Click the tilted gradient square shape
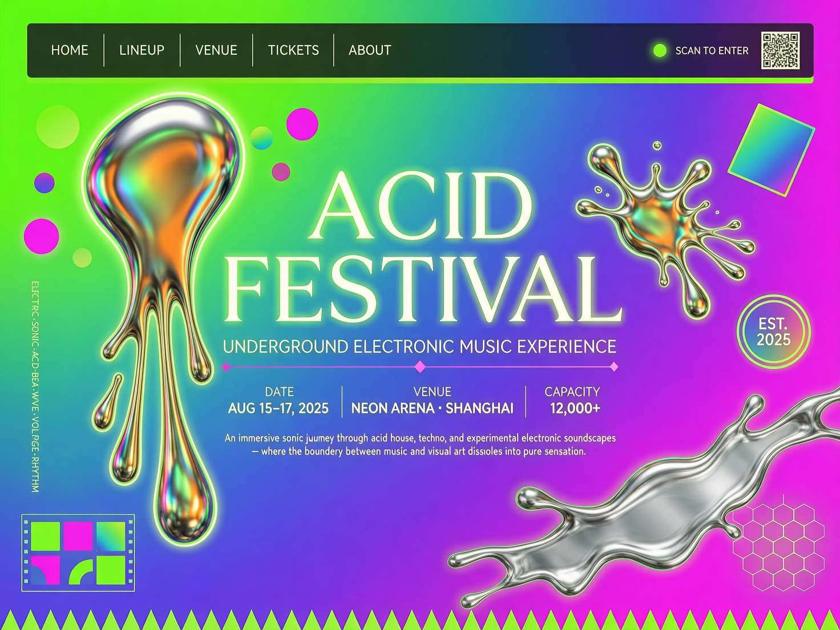 click(x=772, y=150)
